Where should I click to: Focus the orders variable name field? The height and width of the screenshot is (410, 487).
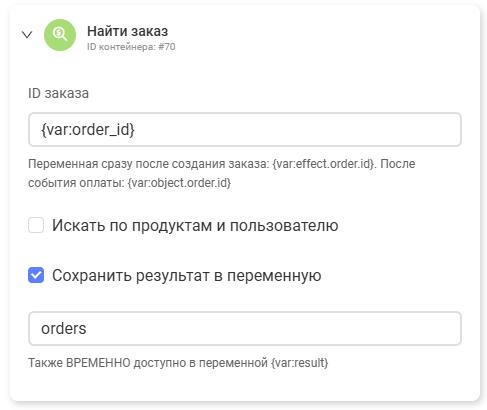click(x=245, y=328)
